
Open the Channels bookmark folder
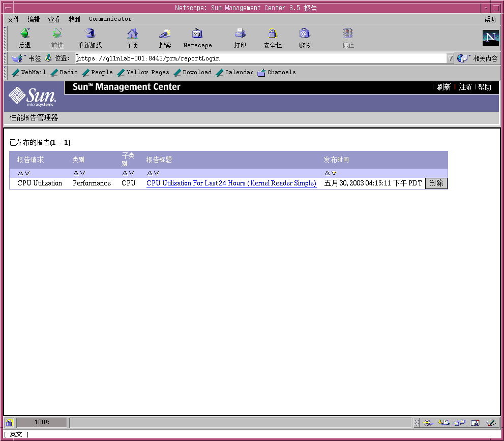277,72
